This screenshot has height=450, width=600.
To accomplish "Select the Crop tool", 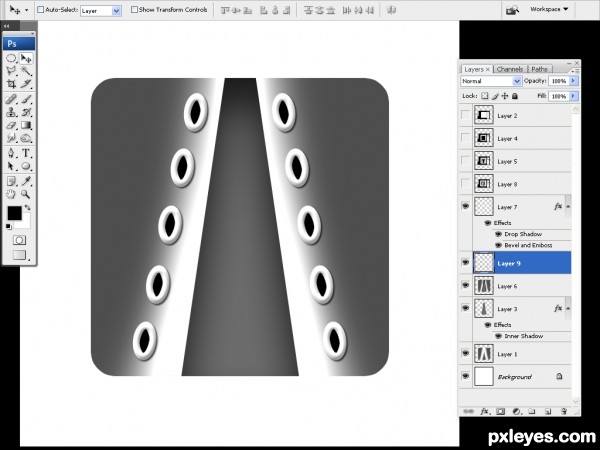I will (11, 83).
